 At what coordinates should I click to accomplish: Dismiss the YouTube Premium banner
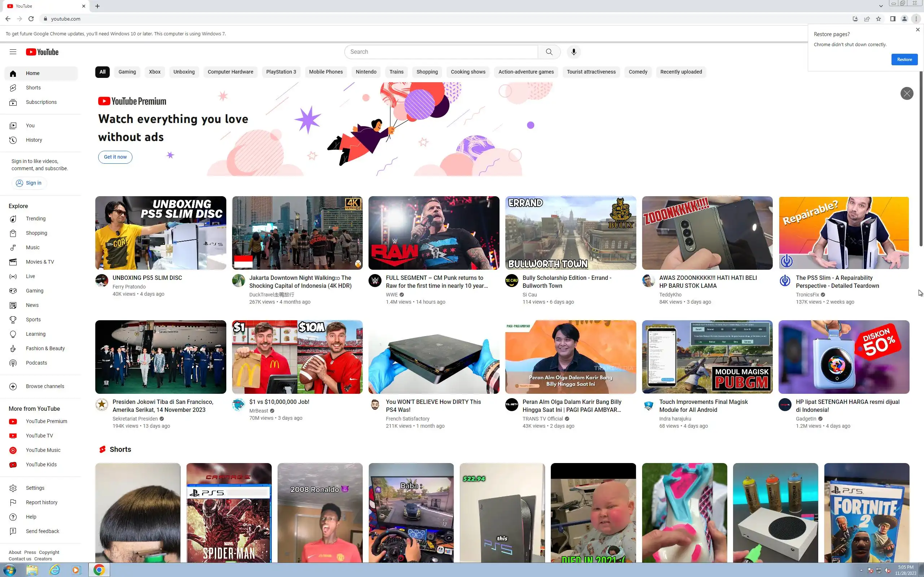click(x=906, y=93)
